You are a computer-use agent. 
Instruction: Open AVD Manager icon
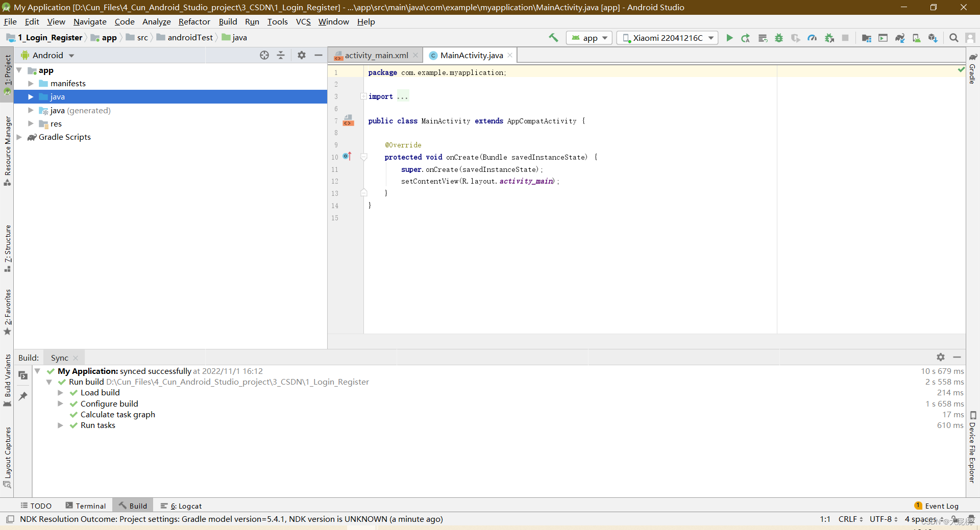[916, 38]
